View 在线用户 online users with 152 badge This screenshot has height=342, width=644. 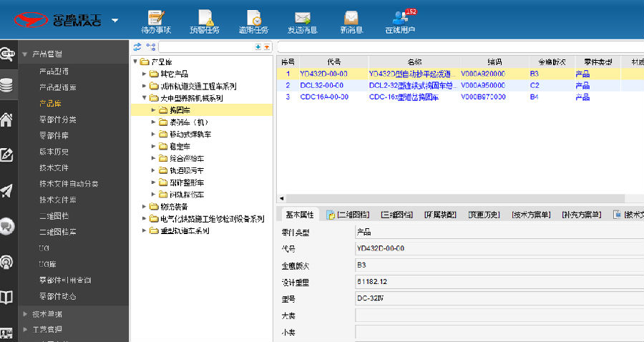(x=401, y=21)
